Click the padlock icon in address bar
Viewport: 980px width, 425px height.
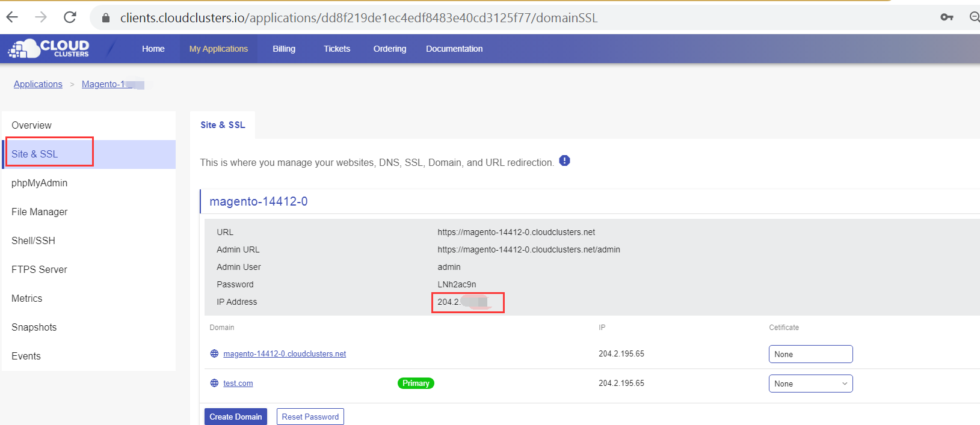coord(106,18)
